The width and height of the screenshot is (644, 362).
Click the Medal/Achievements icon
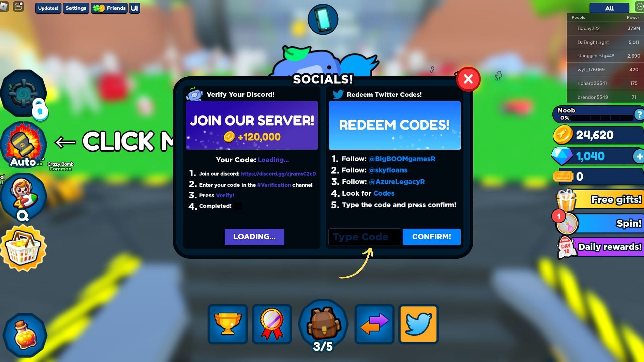pos(272,324)
